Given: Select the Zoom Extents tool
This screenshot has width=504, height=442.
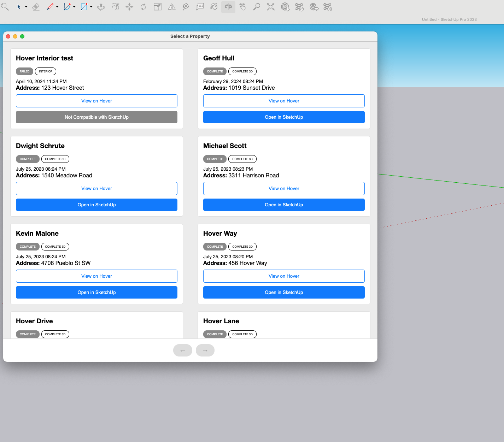Looking at the screenshot, I should 271,7.
